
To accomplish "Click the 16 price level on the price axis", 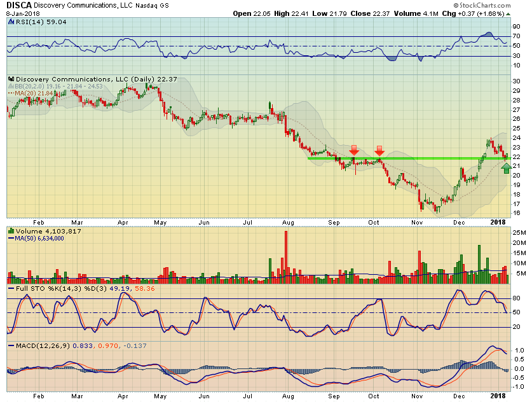I will click(x=516, y=213).
